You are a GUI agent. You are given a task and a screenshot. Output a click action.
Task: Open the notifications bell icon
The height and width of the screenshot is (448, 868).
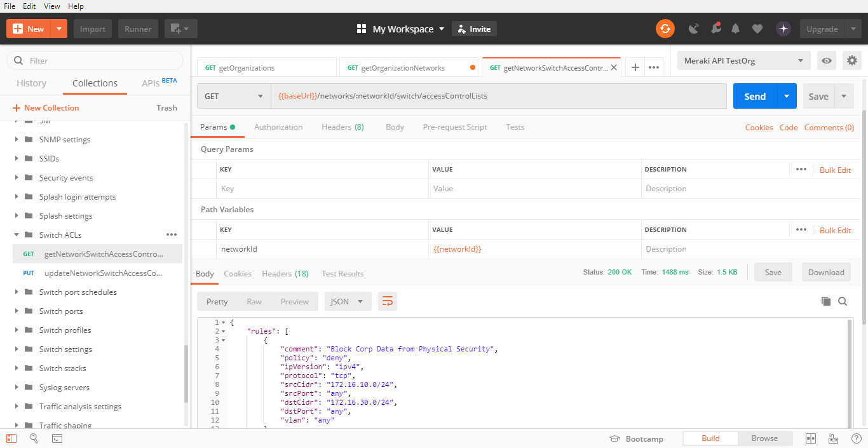click(736, 29)
